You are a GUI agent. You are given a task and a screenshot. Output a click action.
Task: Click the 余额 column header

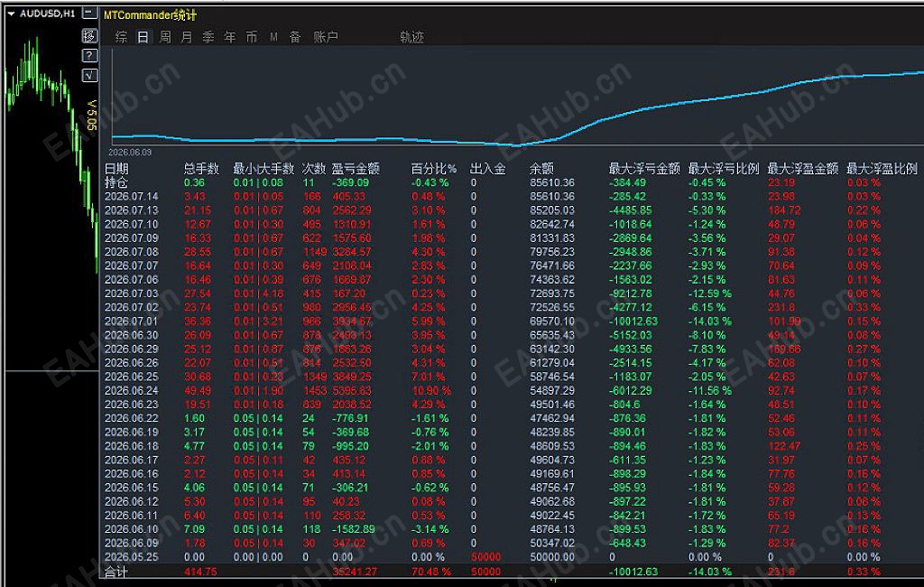point(541,169)
